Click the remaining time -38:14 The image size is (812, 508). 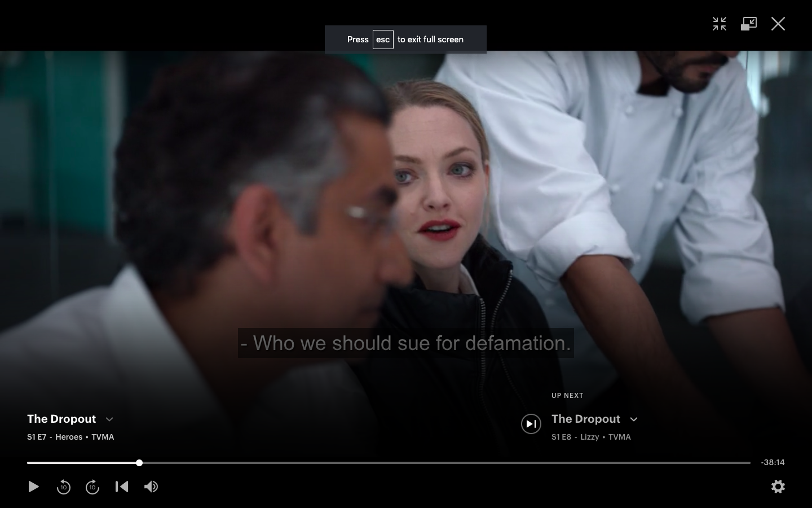(x=773, y=462)
